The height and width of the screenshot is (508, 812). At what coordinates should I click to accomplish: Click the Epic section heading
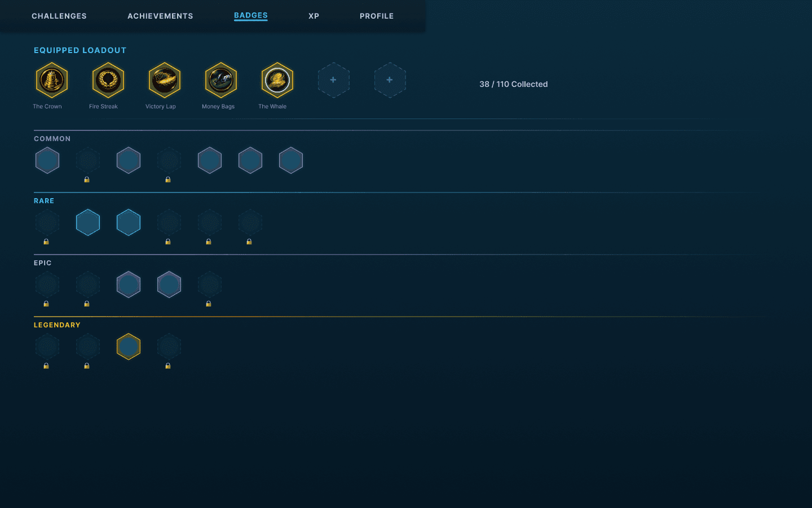[x=43, y=263]
